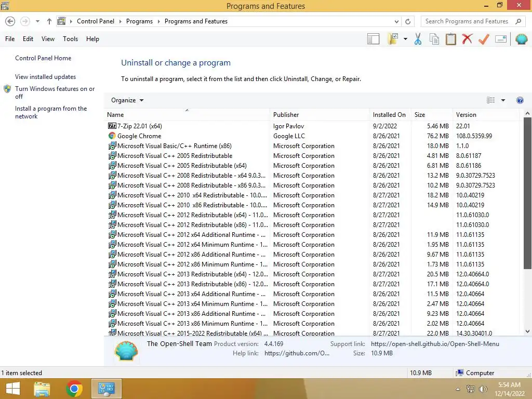Expand arrow after Programs breadcrumb
532x399 pixels.
point(158,21)
